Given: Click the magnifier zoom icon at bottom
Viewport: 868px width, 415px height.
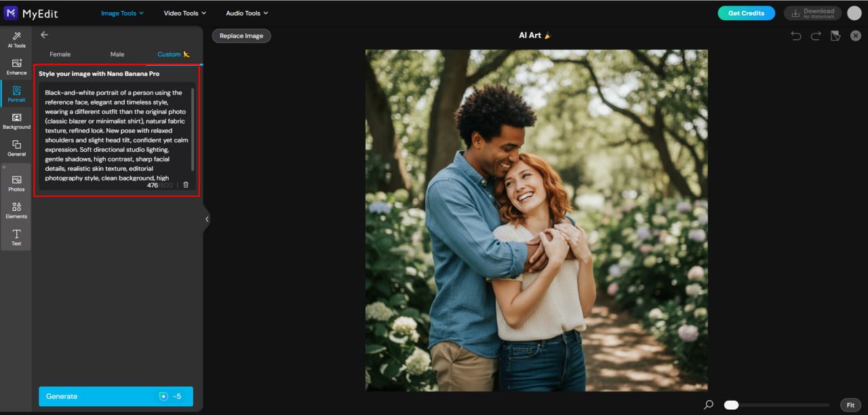Looking at the screenshot, I should (x=707, y=404).
